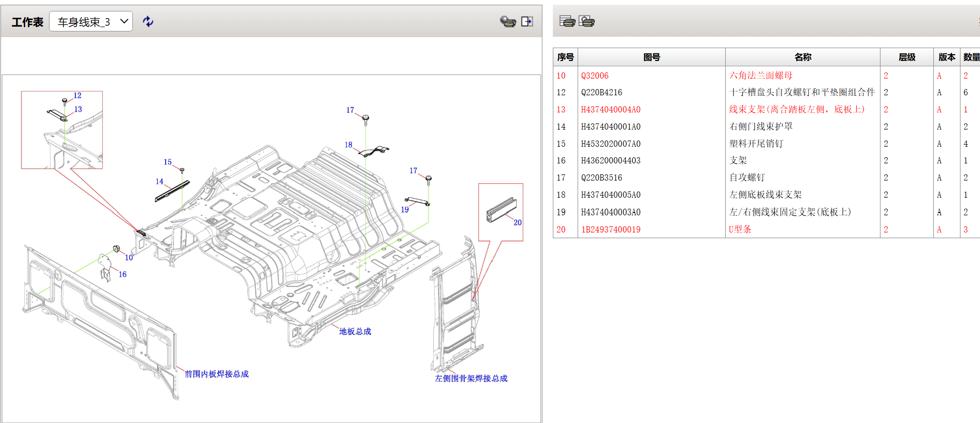
Task: Click the blue refresh arrows icon
Action: (148, 21)
